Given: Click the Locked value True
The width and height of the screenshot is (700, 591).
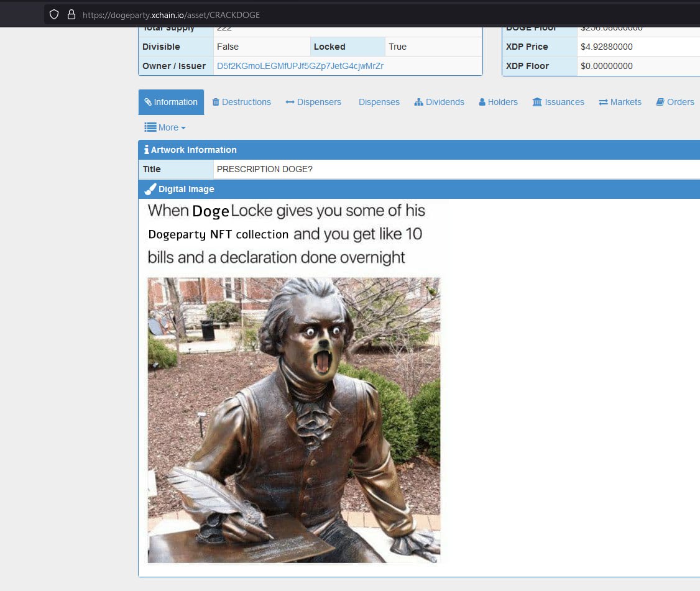Looking at the screenshot, I should 397,47.
